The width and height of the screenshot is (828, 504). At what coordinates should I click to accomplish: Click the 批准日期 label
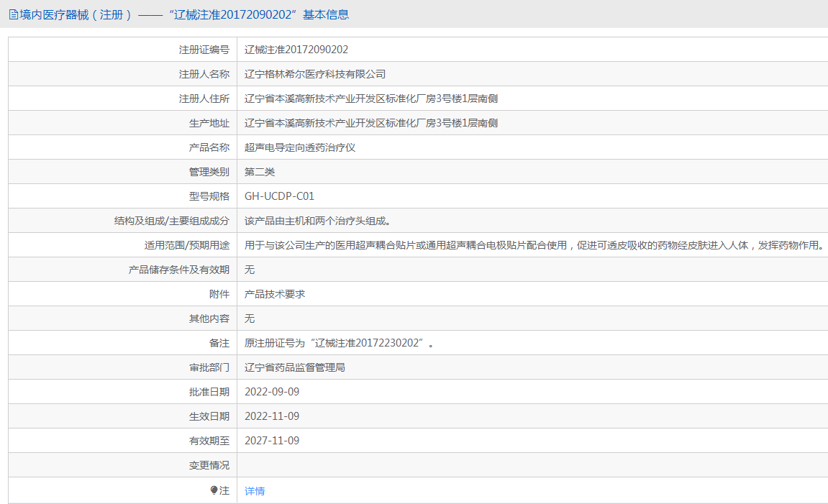(209, 392)
